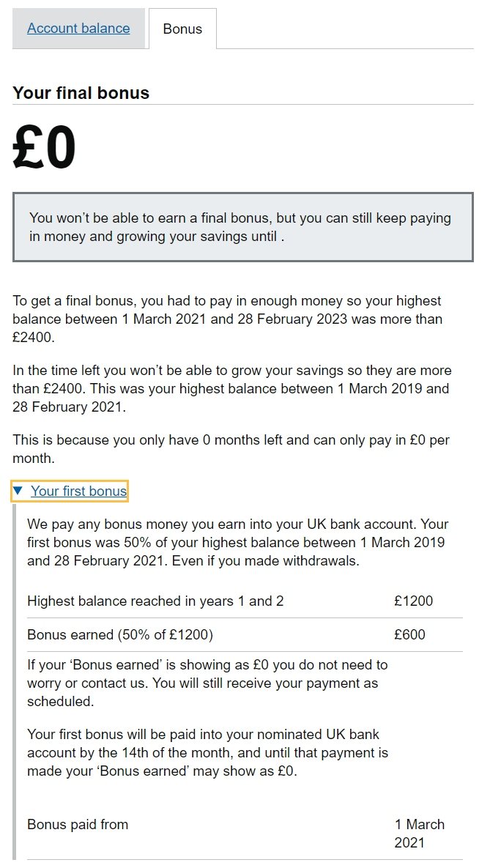Click the 'Highest balance reached in years 1 and 2' label
This screenshot has width=490, height=868.
pos(155,601)
